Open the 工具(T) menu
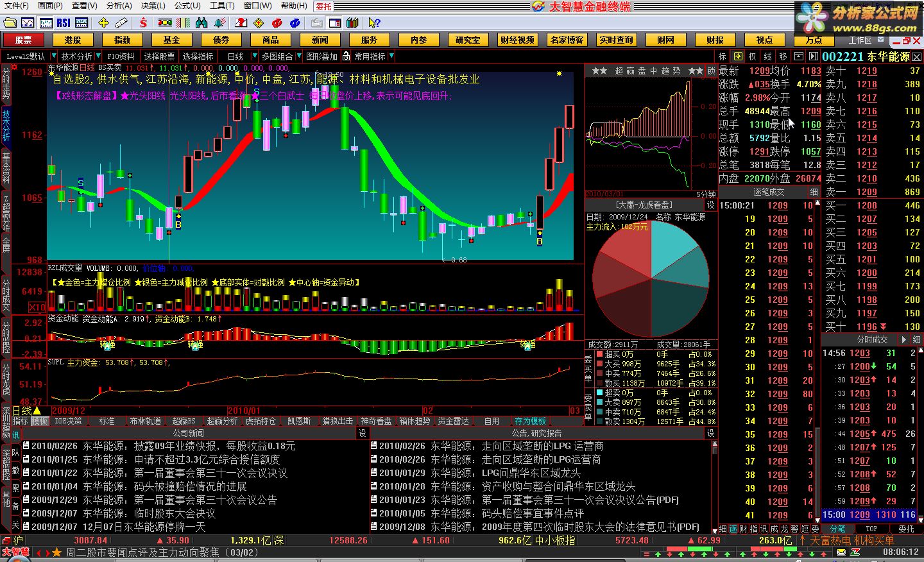924x562 pixels. pos(222,6)
